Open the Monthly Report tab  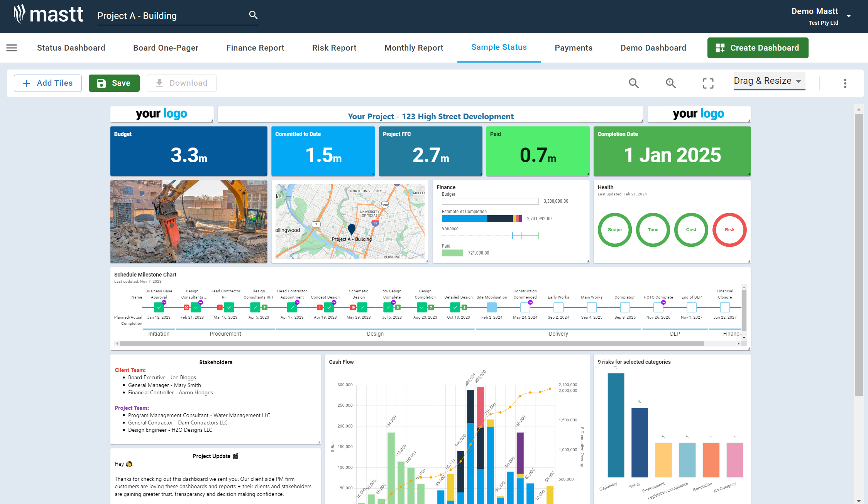point(413,48)
